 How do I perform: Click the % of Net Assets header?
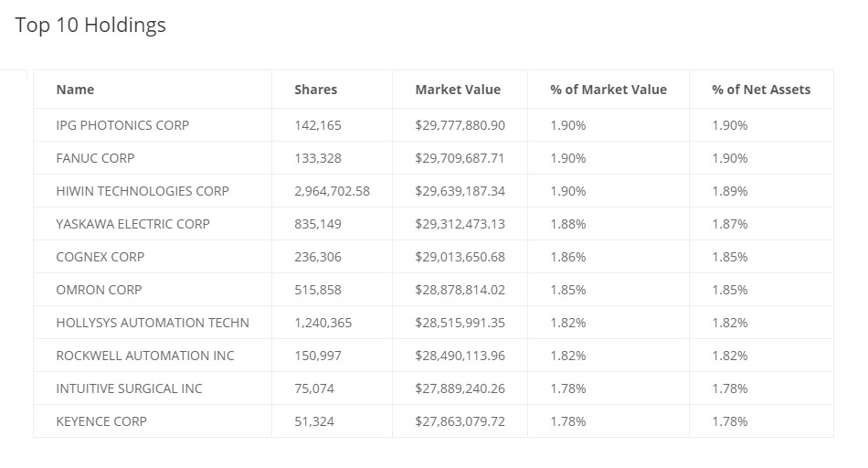[x=760, y=90]
